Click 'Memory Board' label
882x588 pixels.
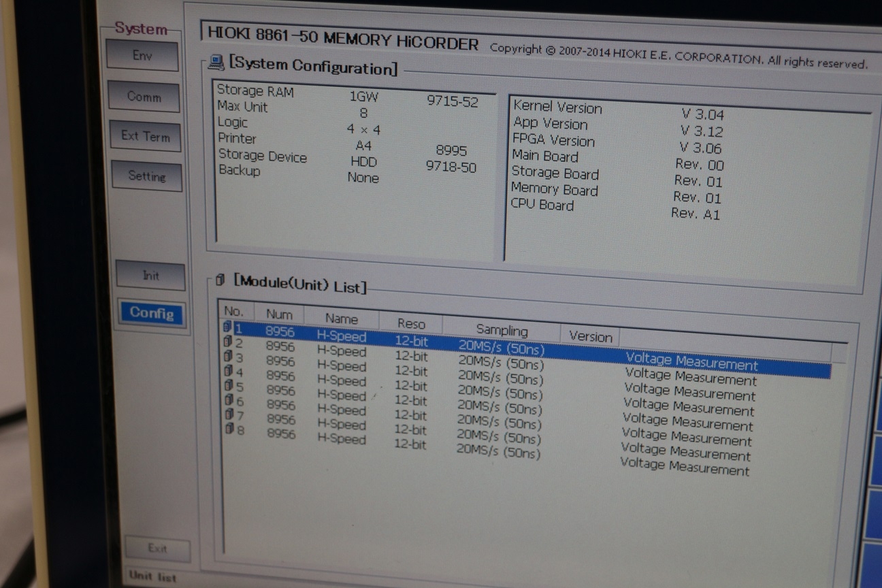coord(554,189)
